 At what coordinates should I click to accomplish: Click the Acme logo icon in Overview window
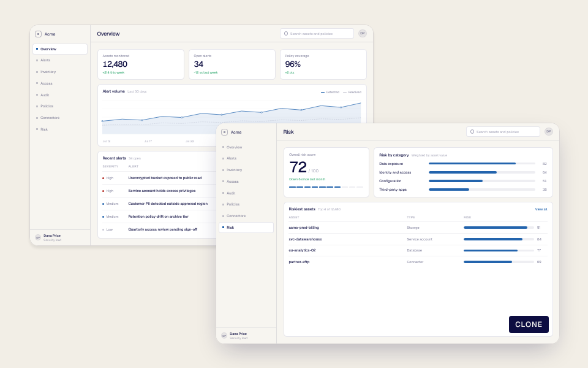38,34
